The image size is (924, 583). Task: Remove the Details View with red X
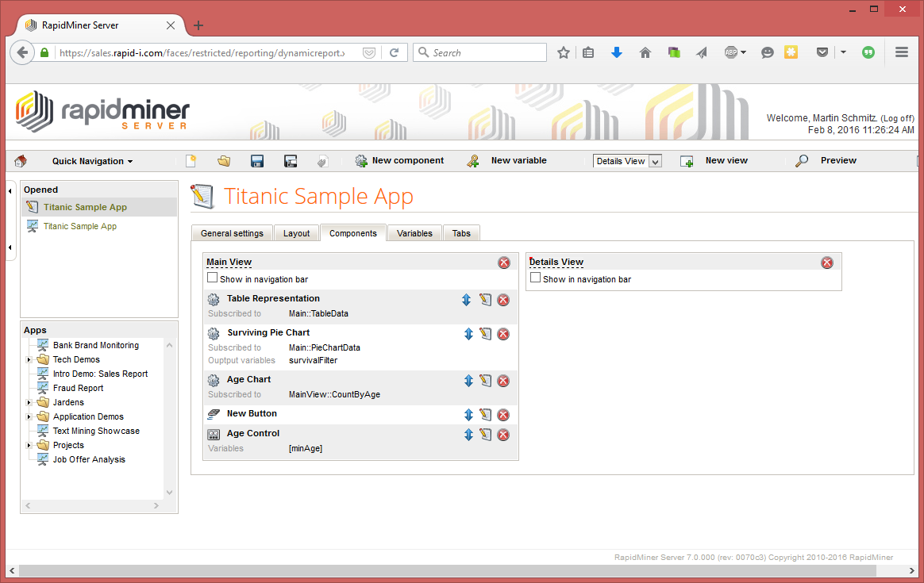[827, 263]
